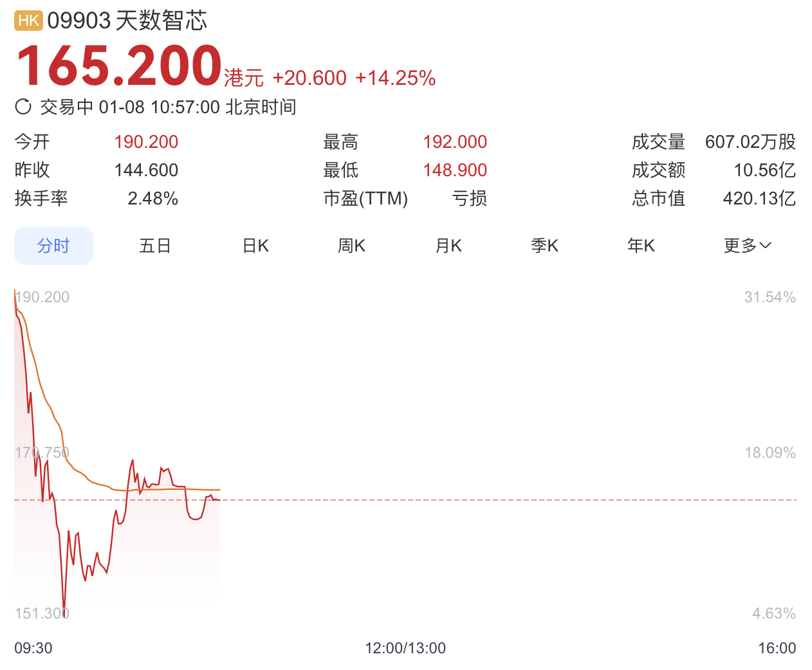812x670 pixels.
Task: Switch to 周K weekly chart
Action: [x=351, y=246]
